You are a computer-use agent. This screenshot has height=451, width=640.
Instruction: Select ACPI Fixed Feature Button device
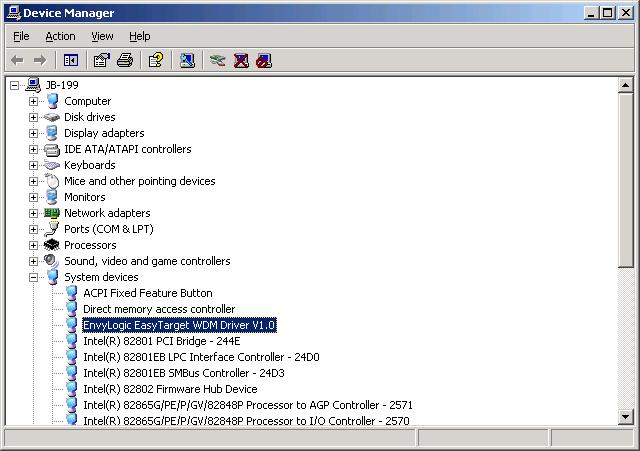[148, 293]
